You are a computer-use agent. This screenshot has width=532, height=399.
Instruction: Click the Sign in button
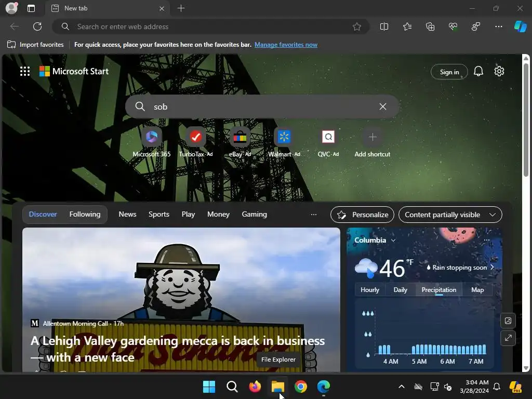(449, 72)
